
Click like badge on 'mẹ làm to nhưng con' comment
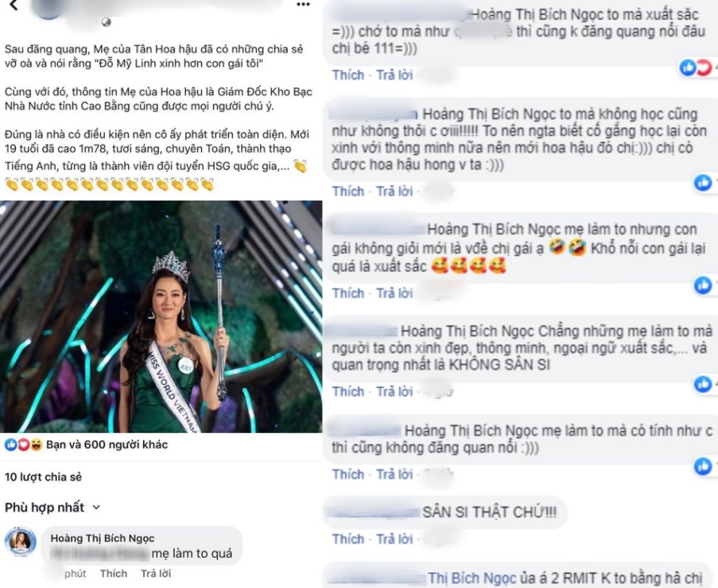click(703, 285)
